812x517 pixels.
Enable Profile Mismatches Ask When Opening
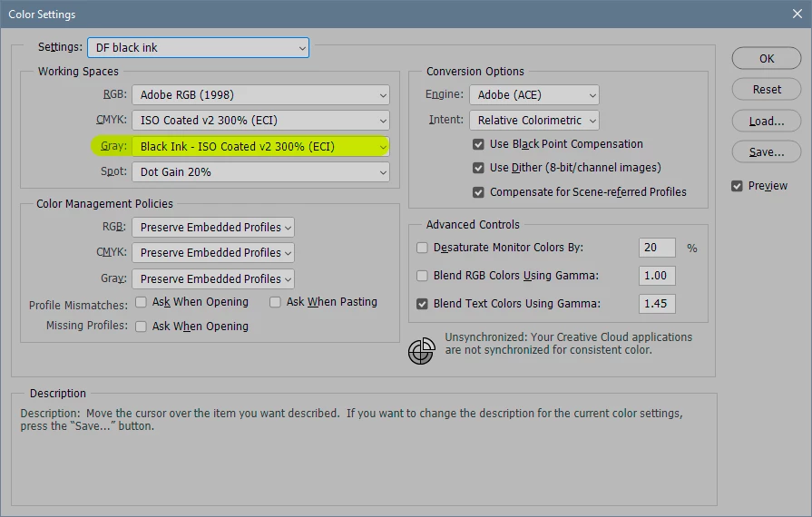tap(141, 302)
